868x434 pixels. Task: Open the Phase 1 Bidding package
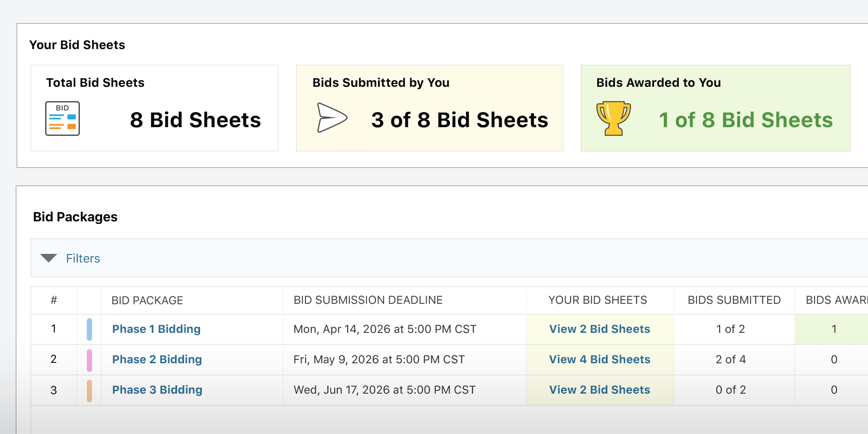click(x=156, y=329)
